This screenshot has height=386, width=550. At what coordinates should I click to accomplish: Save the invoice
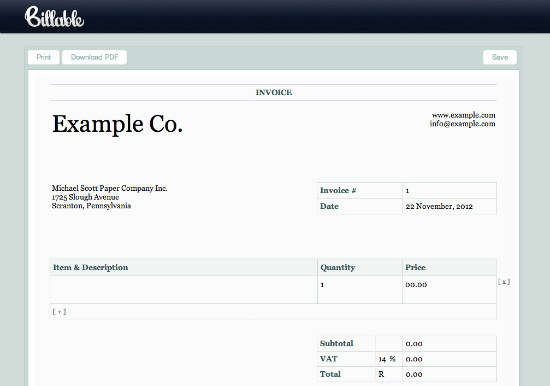500,57
